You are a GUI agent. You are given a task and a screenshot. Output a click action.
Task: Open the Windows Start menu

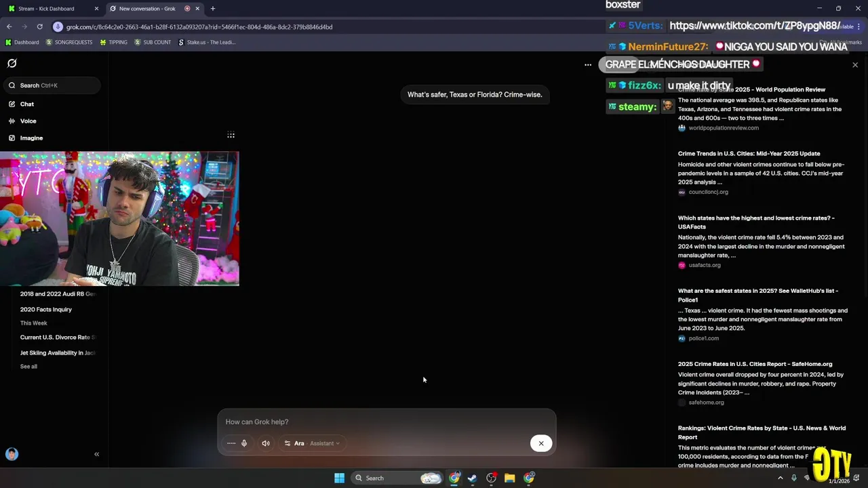pyautogui.click(x=339, y=478)
